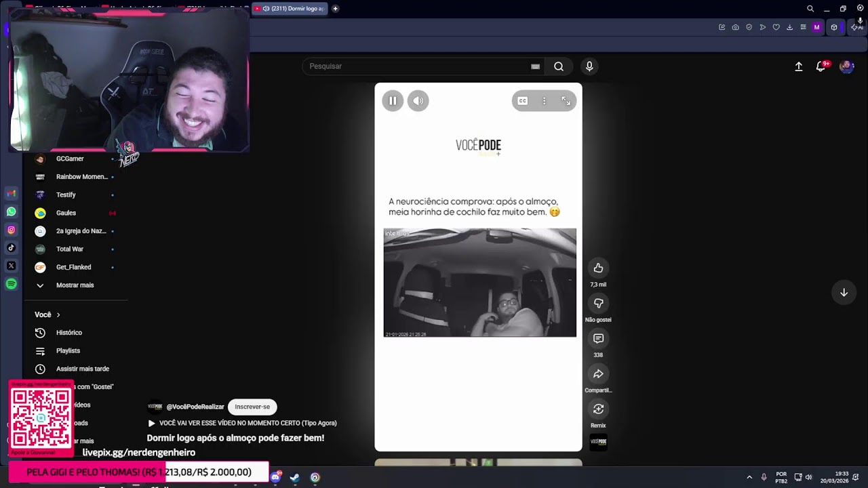Open X (Twitter) in the browser sidebar
This screenshot has width=868, height=488.
point(11,266)
